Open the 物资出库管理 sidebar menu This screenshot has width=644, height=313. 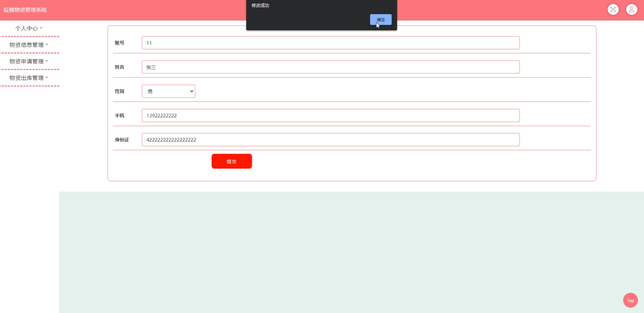[29, 78]
